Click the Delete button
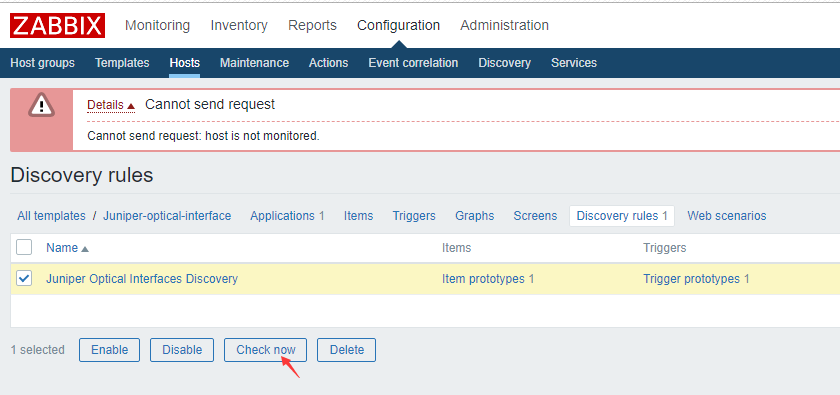 coord(347,350)
